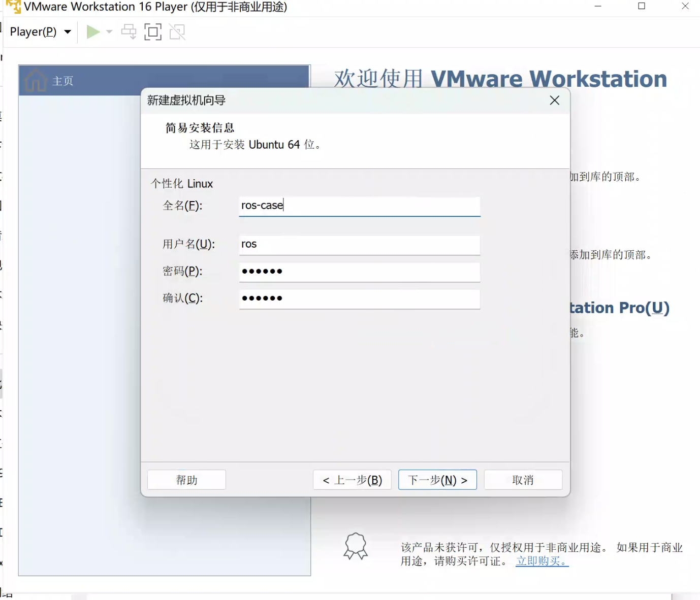Click the password input field
The height and width of the screenshot is (600, 700).
(360, 272)
